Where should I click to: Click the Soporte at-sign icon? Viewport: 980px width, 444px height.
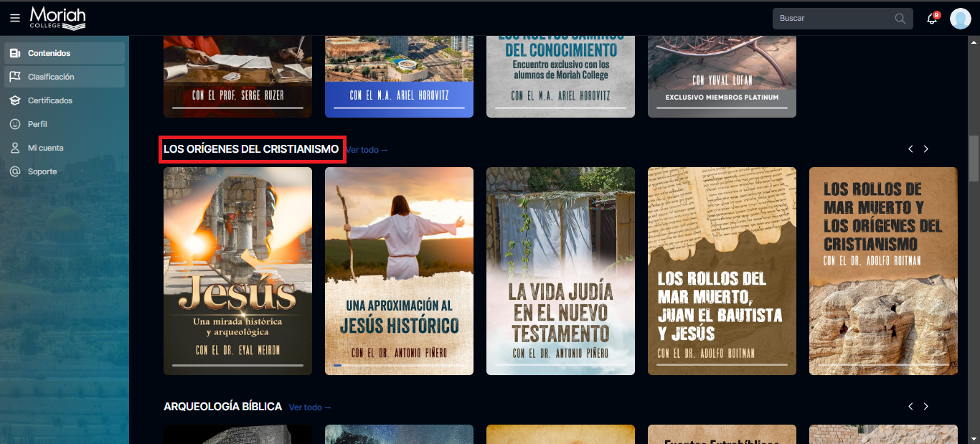coord(14,171)
